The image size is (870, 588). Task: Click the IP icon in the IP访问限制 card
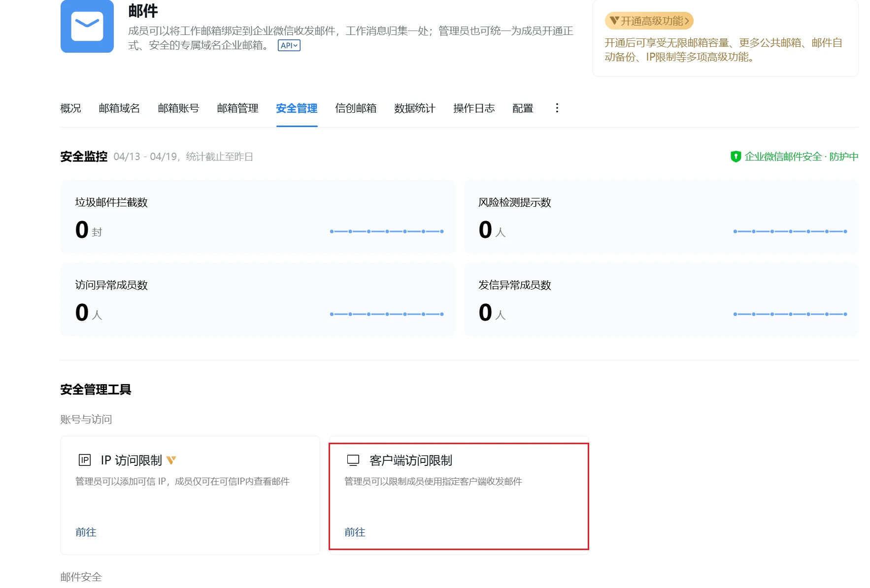point(84,460)
